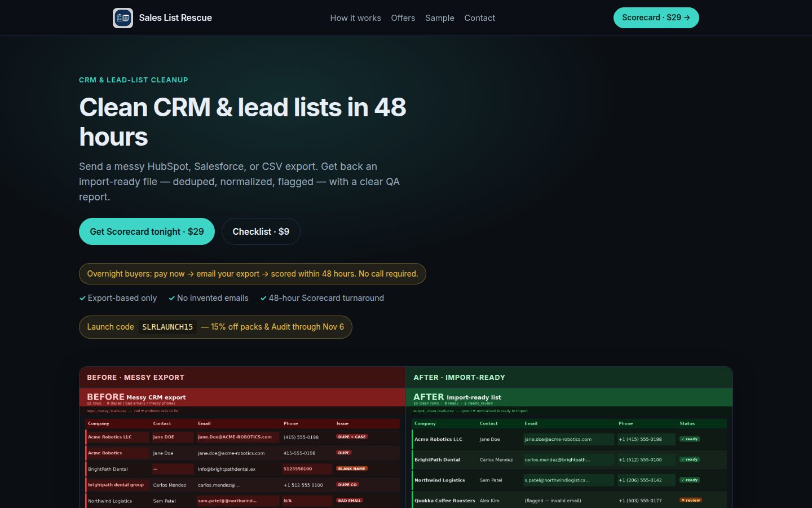Click the checkmark beside 48-hour Scorecard turnaround
Screen dimensions: 812x508
pos(263,298)
